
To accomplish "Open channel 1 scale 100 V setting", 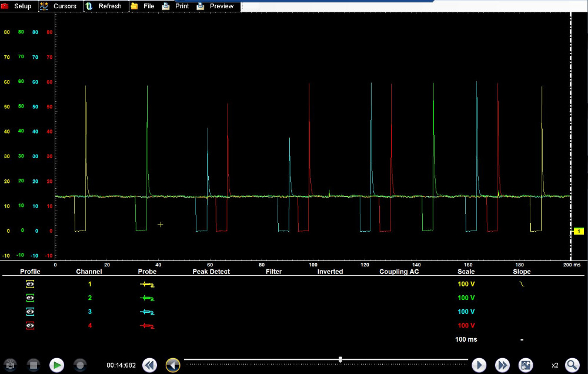I will [466, 284].
